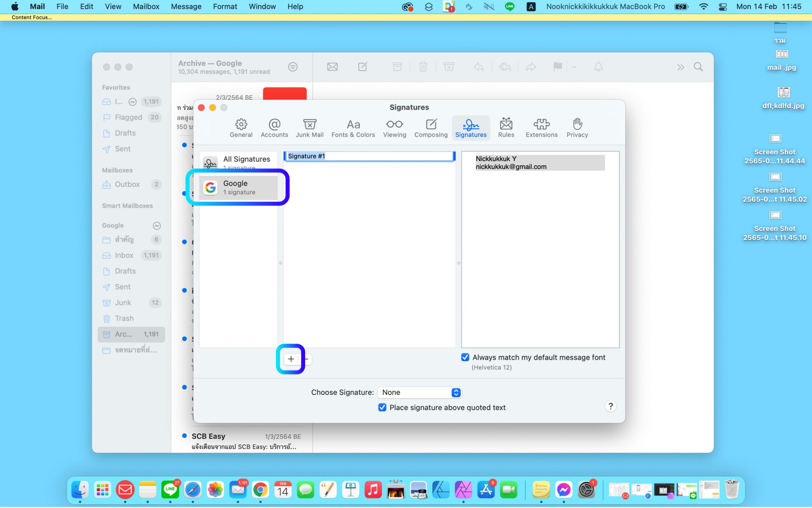Screen dimensions: 812x508
Task: Open the Rules preferences pane
Action: pyautogui.click(x=506, y=128)
